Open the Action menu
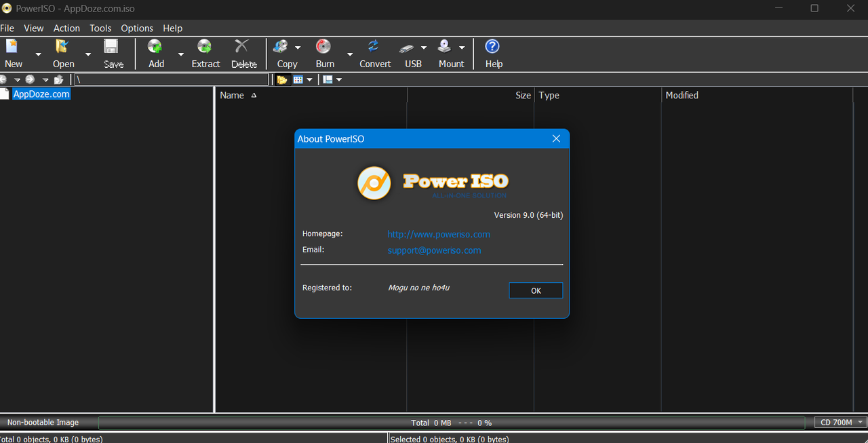This screenshot has width=868, height=443. (x=66, y=28)
